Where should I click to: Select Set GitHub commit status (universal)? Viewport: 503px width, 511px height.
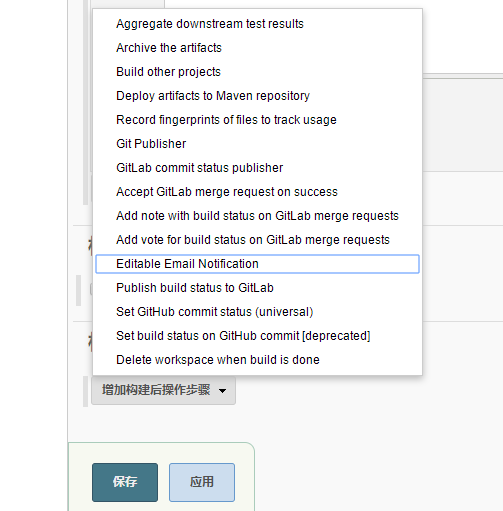coord(257,312)
